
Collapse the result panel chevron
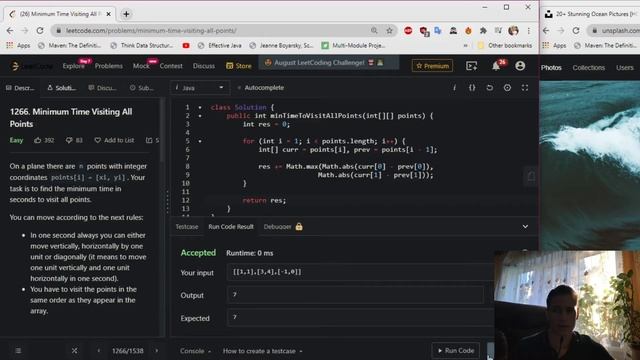[525, 227]
